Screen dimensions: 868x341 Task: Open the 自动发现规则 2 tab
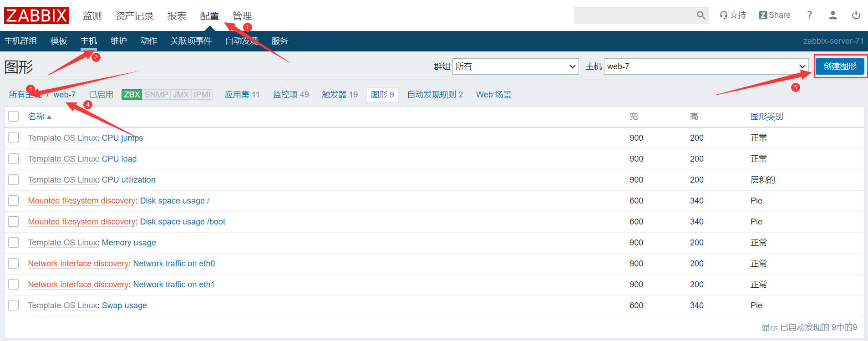pos(435,95)
